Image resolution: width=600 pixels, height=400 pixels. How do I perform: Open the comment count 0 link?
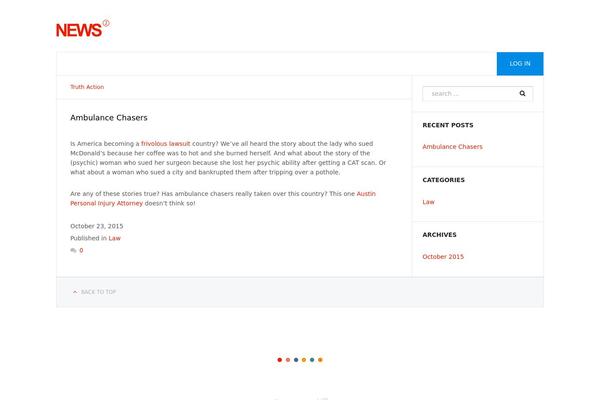81,250
